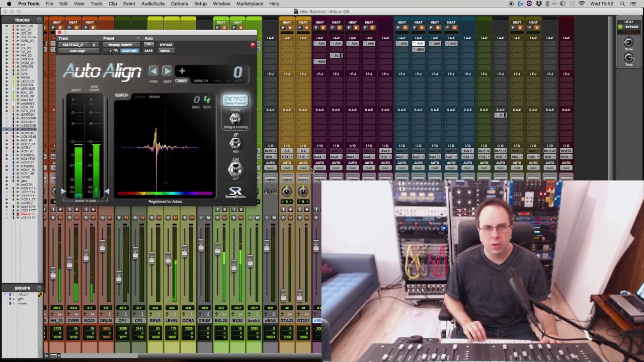This screenshot has width=644, height=362.
Task: Click the UNITS button in Auto Align
Action: click(x=182, y=81)
